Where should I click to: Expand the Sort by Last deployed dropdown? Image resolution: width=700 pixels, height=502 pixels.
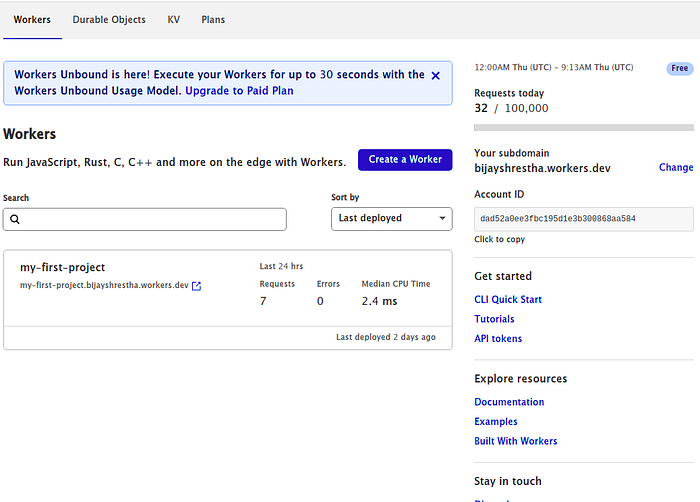click(x=392, y=218)
